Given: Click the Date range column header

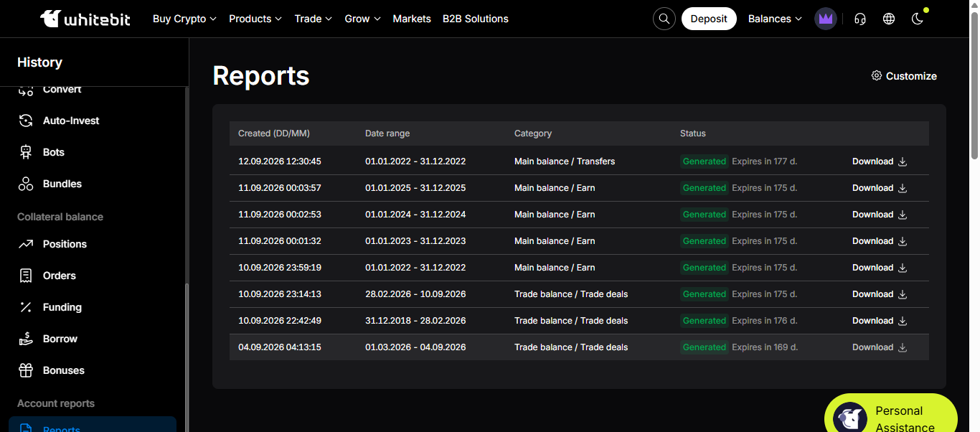Looking at the screenshot, I should 387,133.
